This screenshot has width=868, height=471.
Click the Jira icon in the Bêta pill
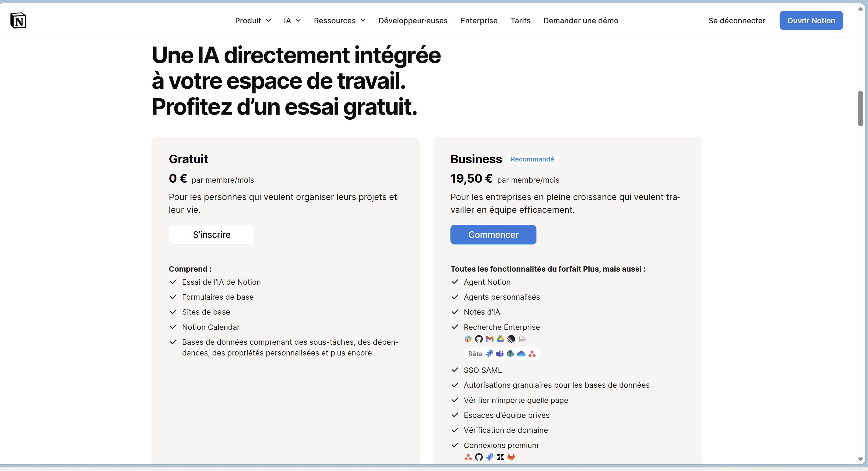coord(489,354)
